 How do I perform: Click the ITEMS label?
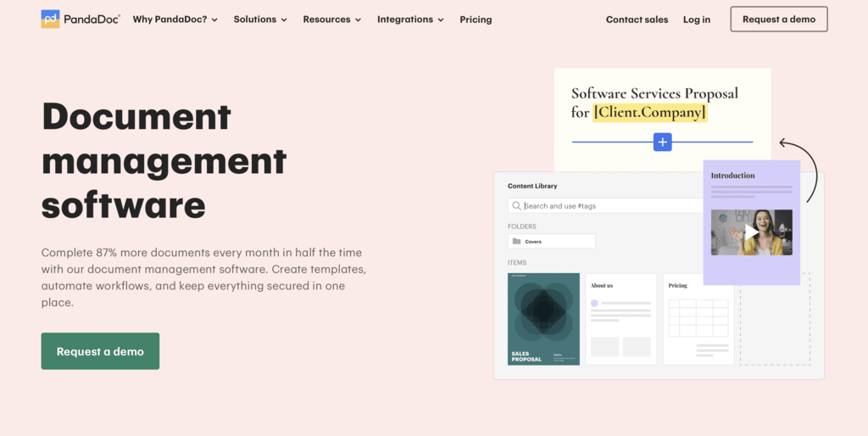tap(517, 263)
